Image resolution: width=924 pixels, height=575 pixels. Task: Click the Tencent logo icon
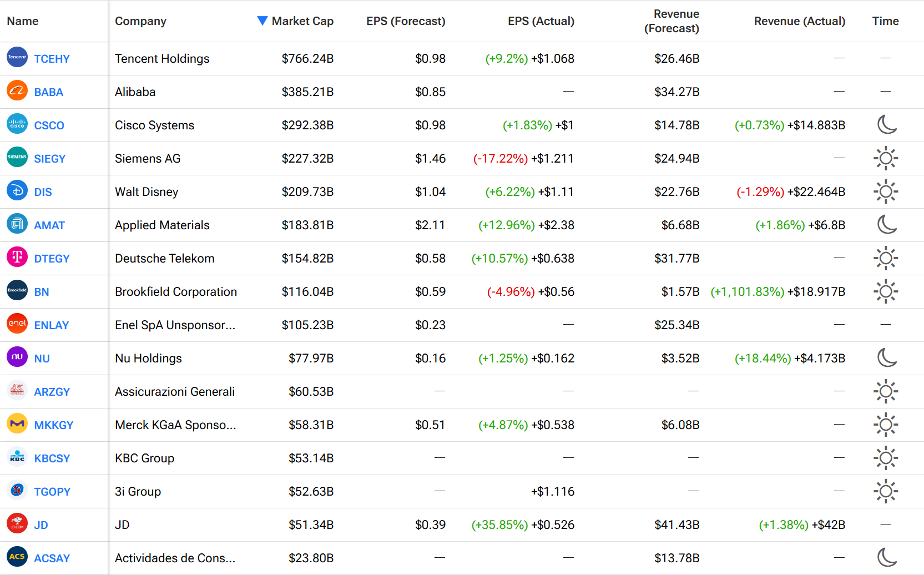(17, 57)
